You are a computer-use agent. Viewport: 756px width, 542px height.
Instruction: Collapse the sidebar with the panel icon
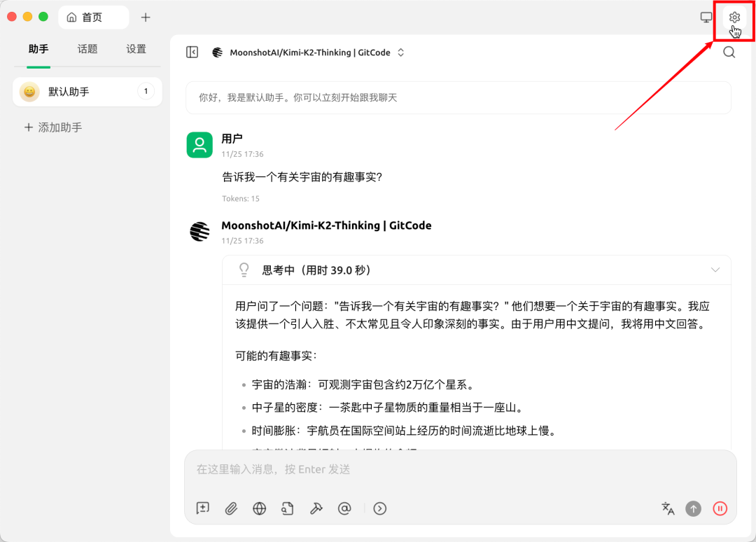(192, 52)
